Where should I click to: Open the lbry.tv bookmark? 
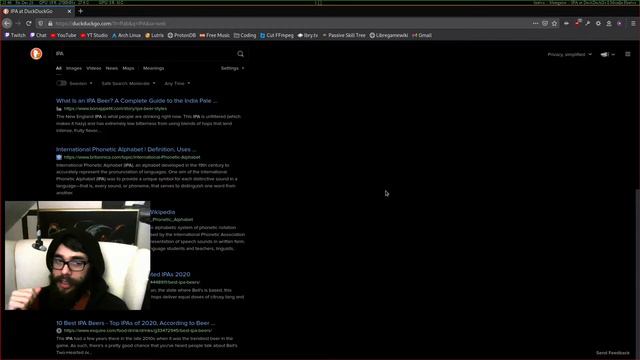308,36
